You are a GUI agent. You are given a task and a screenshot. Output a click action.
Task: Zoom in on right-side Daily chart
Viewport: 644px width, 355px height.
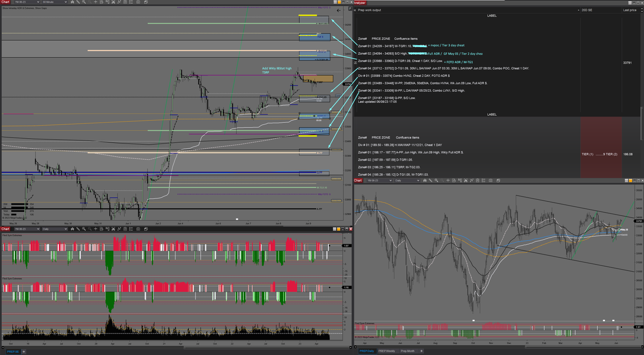point(436,180)
